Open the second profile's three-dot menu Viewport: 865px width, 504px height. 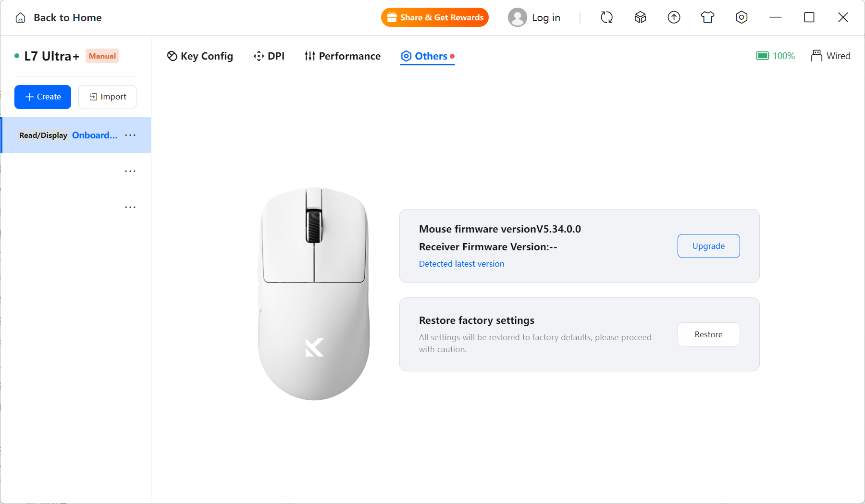click(x=130, y=171)
